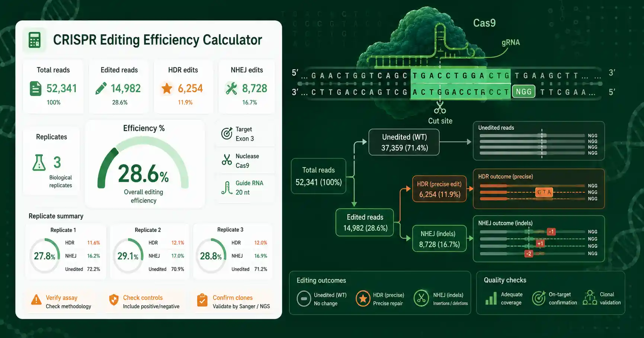Select the NHEJ (indels) 8,728 node
Image resolution: width=644 pixels, height=338 pixels.
(439, 239)
